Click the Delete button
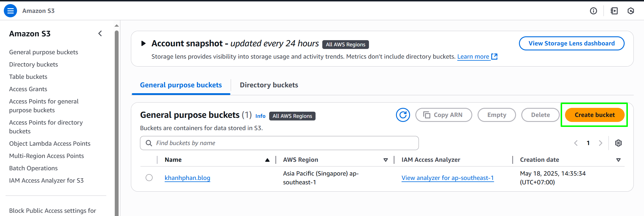 [x=540, y=115]
